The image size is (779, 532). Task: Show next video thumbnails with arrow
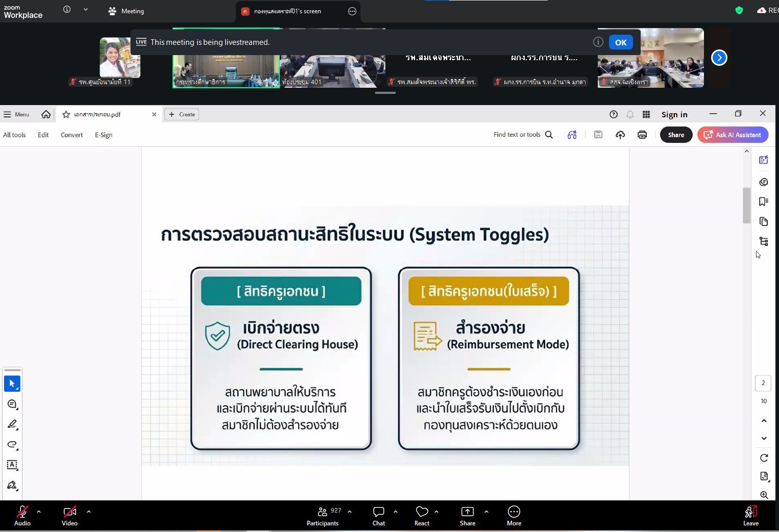pyautogui.click(x=719, y=58)
